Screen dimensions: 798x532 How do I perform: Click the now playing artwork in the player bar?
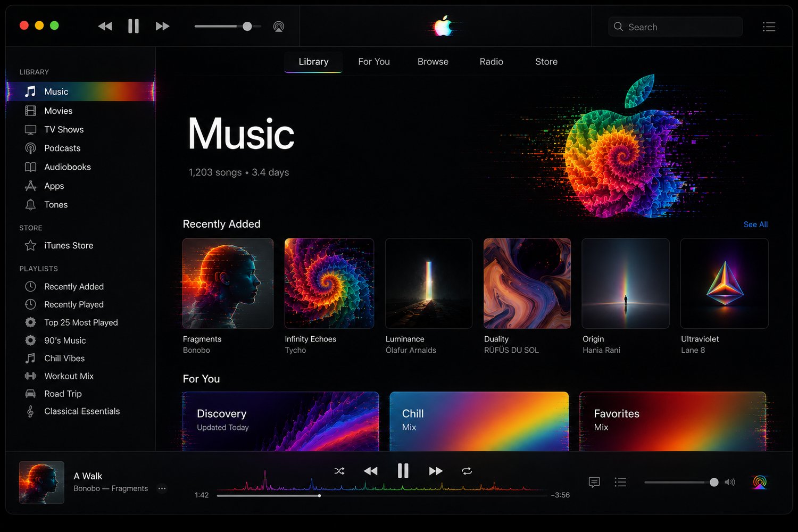[41, 482]
